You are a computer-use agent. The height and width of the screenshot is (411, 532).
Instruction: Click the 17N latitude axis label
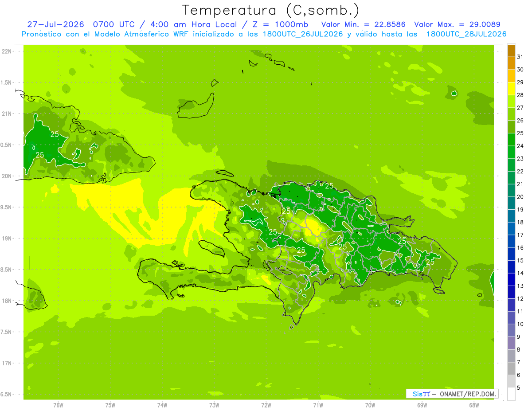[7, 363]
